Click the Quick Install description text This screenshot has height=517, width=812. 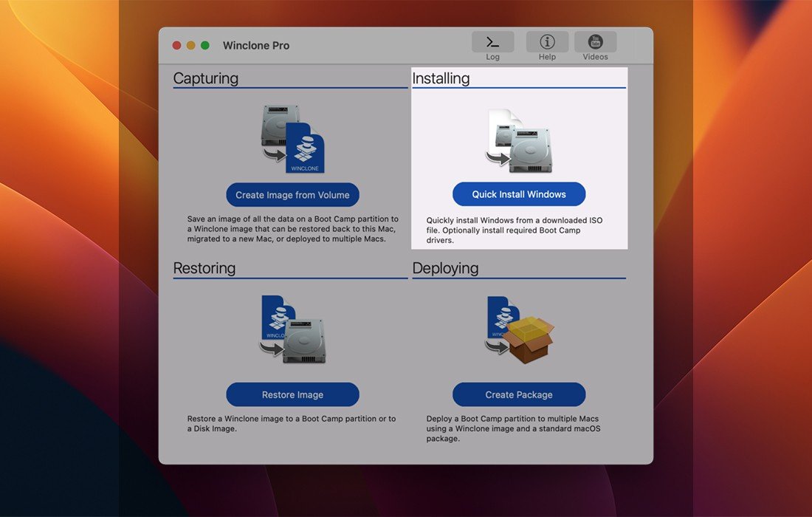tap(515, 230)
